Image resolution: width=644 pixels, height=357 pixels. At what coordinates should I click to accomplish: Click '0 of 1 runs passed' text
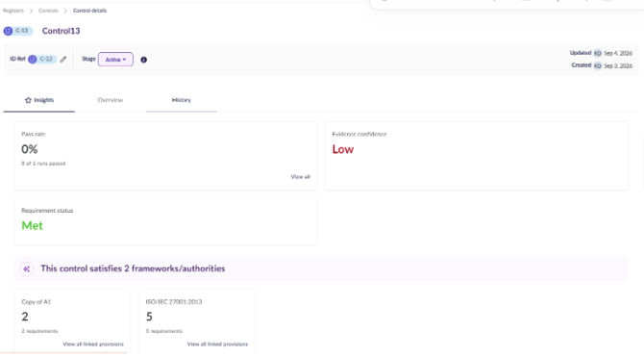click(x=43, y=164)
